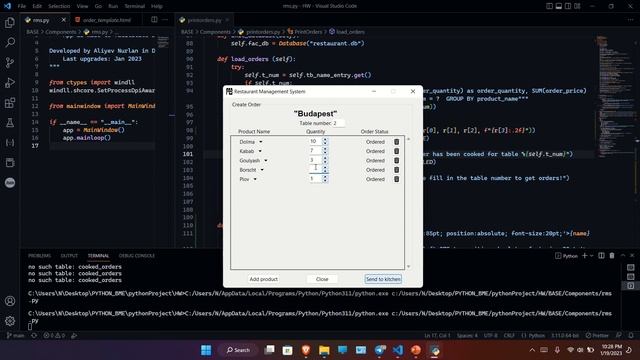The height and width of the screenshot is (360, 640).
Task: Open Accounts icon in activity bar
Action: pyautogui.click(x=10, y=301)
